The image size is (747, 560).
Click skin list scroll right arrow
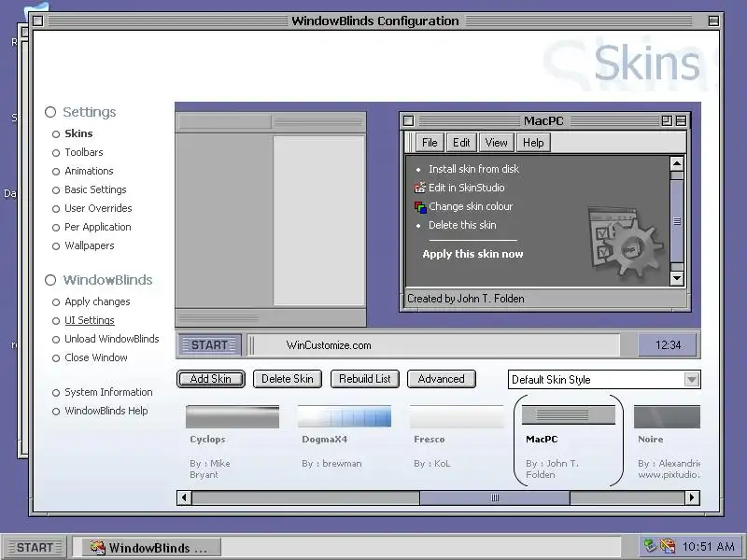[692, 497]
